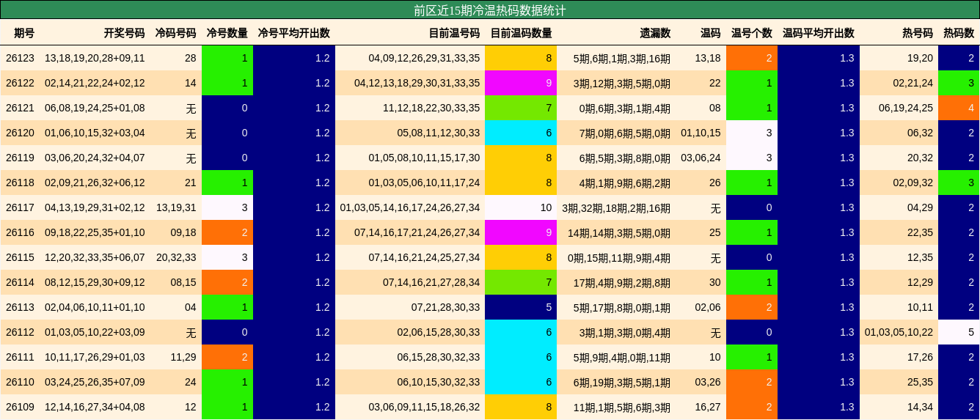This screenshot has height=420, width=980.
Task: Click hot numbers cell 02,09,32
Action: point(913,183)
